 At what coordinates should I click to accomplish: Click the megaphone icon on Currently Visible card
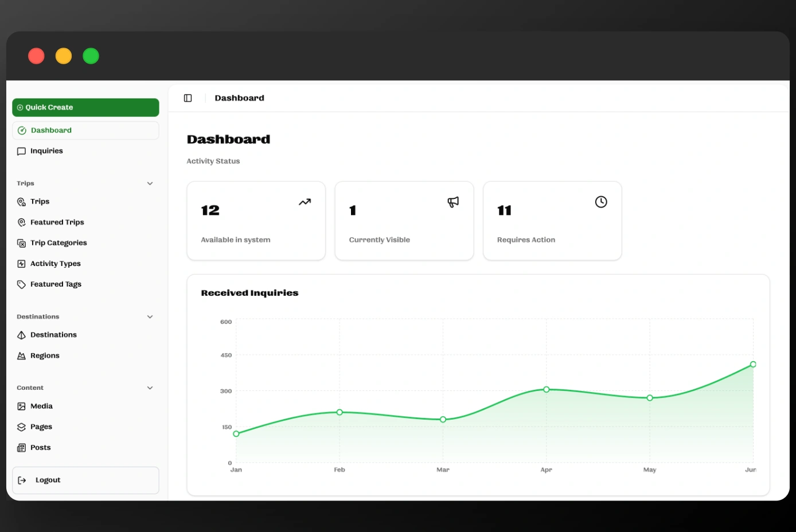point(453,202)
